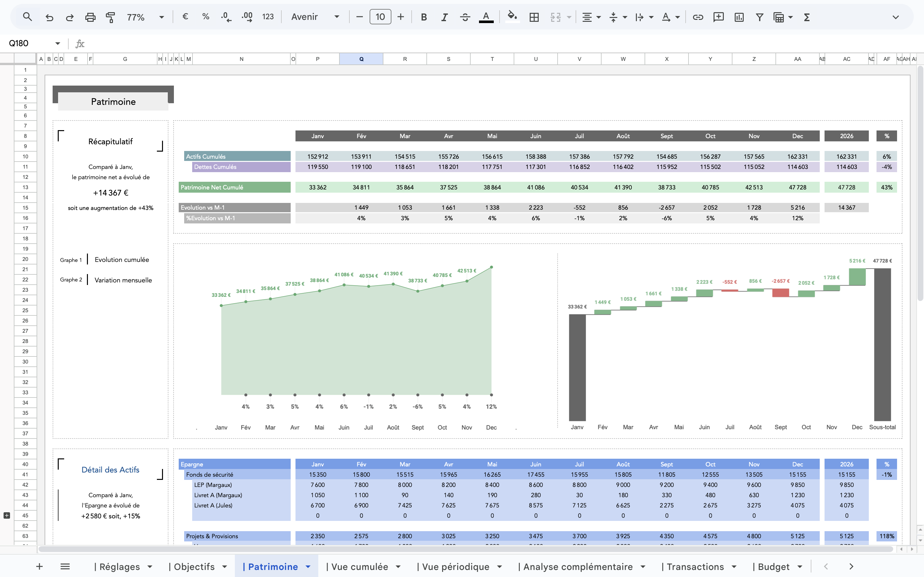Open the Objectifs sheet tab
This screenshot has height=577, width=924.
pyautogui.click(x=194, y=567)
